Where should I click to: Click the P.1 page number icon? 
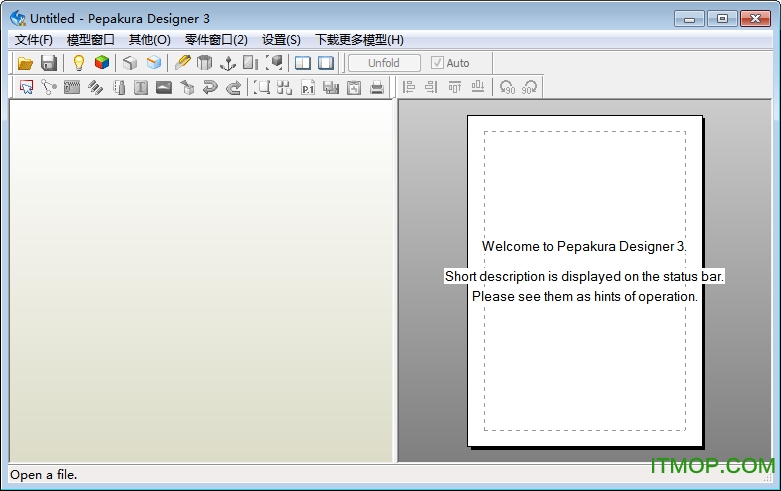coord(309,88)
